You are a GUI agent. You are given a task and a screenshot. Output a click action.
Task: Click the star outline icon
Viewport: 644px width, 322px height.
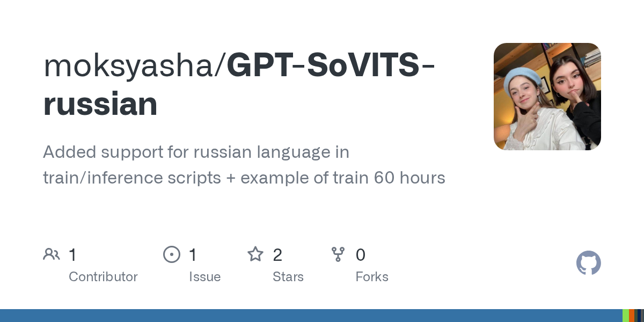[255, 254]
